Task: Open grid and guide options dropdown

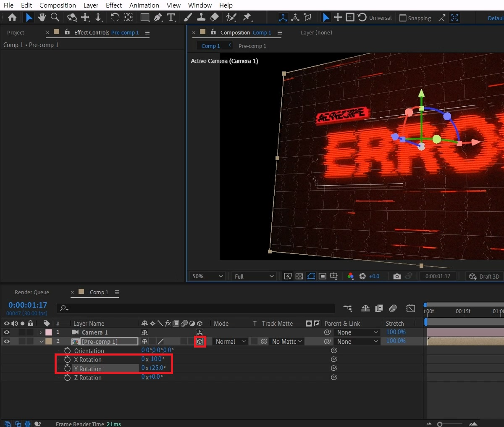Action: pos(334,276)
